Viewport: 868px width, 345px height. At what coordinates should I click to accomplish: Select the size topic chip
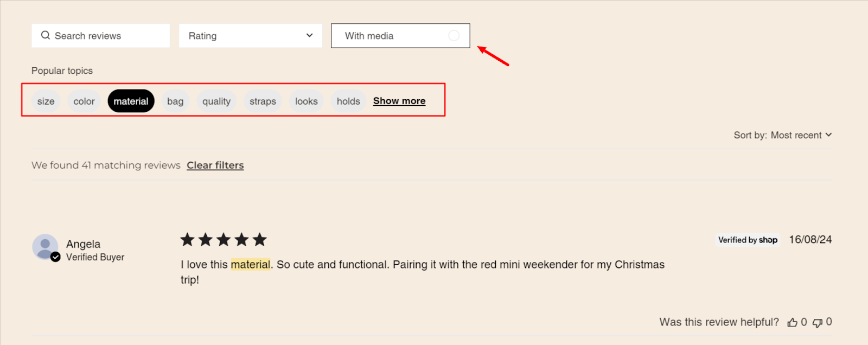point(46,101)
